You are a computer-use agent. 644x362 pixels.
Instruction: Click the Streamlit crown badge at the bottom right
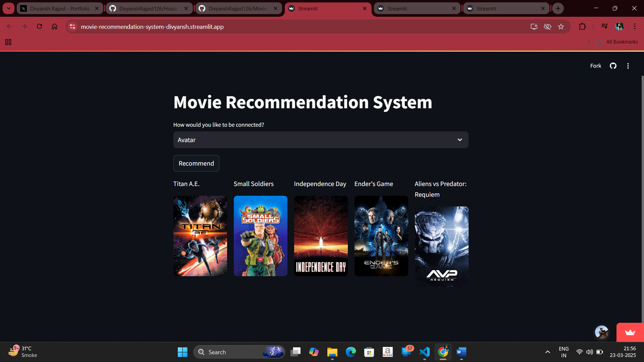pos(630,333)
